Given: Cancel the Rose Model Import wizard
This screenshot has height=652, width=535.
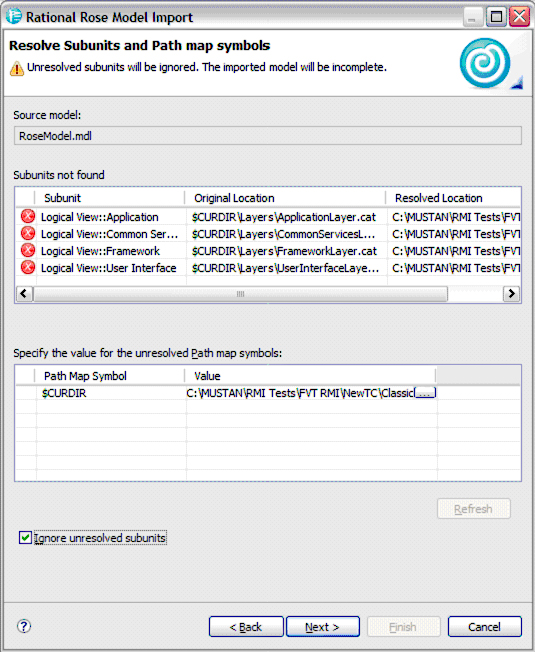Looking at the screenshot, I should pos(485,627).
